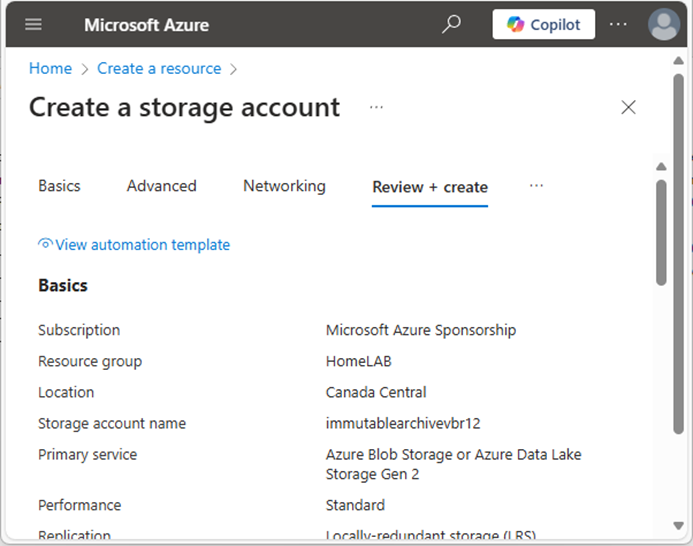Switch to the Networking tab
693x546 pixels.
coord(284,186)
